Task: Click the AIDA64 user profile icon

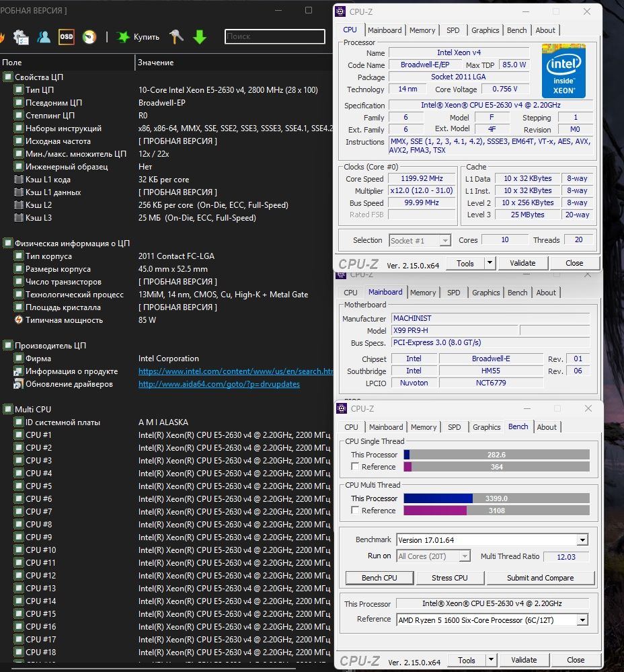Action: 43,37
